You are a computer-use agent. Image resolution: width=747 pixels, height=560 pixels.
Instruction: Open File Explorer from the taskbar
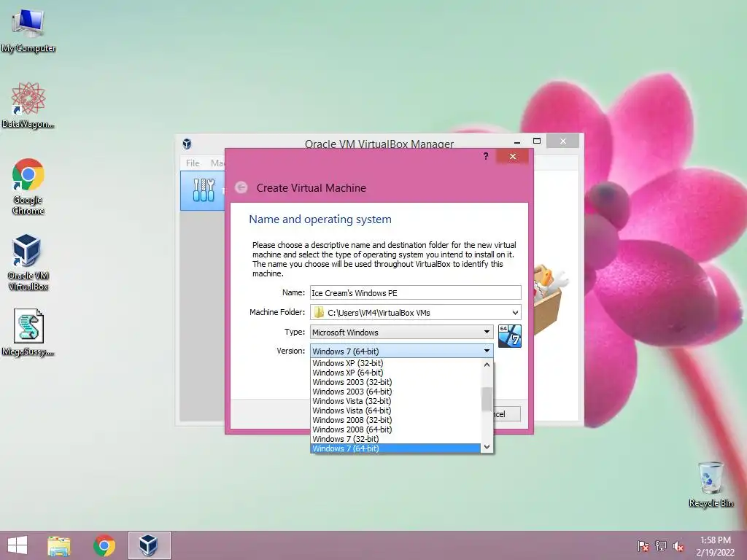click(59, 545)
